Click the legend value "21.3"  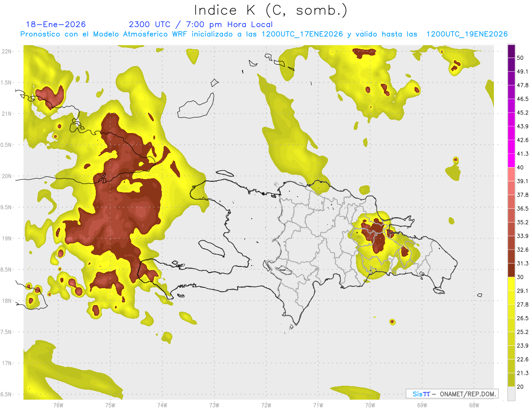click(523, 374)
